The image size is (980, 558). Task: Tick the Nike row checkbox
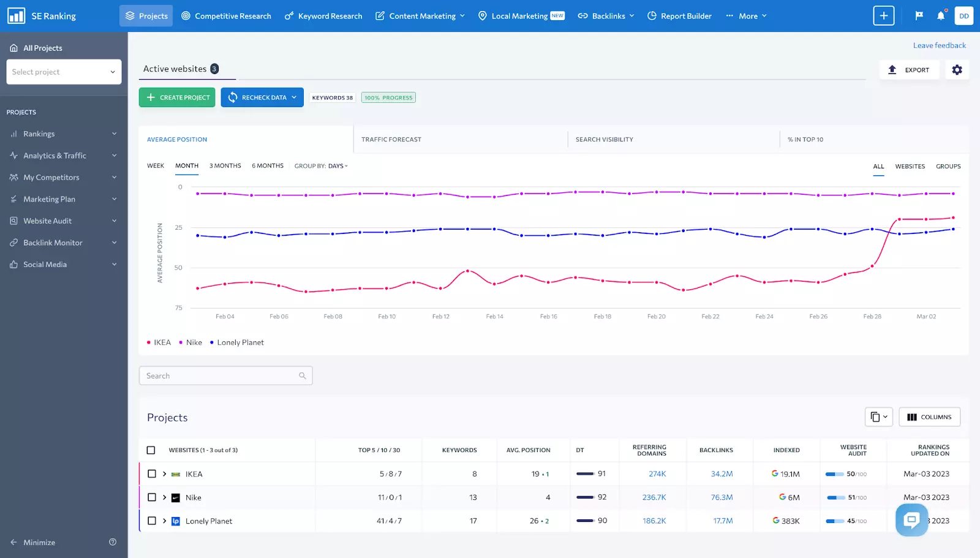point(152,497)
